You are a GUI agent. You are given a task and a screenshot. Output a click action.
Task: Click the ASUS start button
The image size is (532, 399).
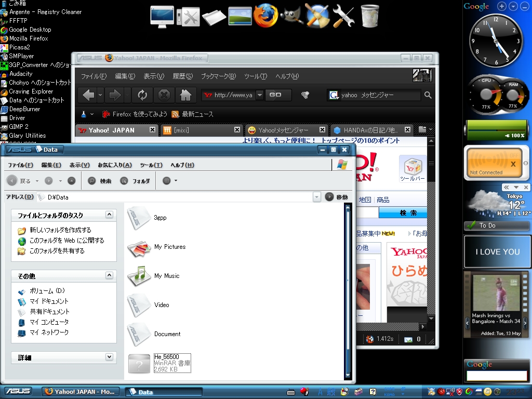point(19,392)
